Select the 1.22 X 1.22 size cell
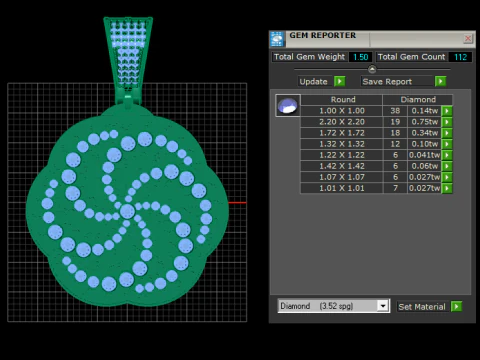This screenshot has width=480, height=360. 342,155
